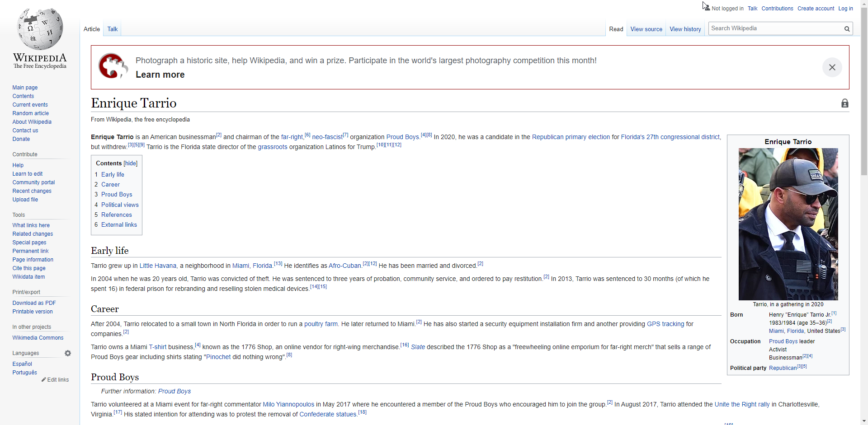Open the Slate link
Image resolution: width=868 pixels, height=425 pixels.
418,347
